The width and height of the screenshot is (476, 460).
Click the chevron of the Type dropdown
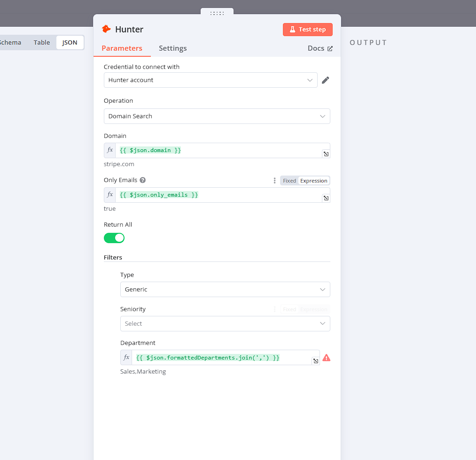pyautogui.click(x=322, y=290)
